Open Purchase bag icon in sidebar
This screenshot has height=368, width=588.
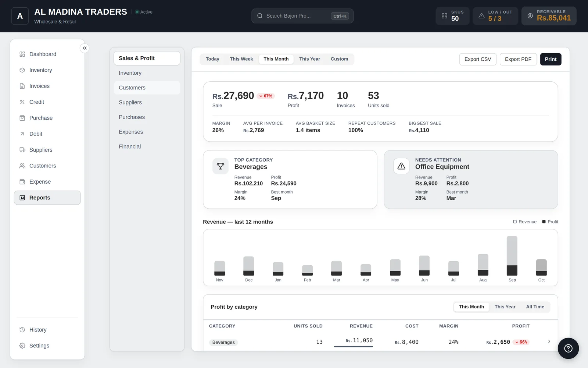(22, 118)
